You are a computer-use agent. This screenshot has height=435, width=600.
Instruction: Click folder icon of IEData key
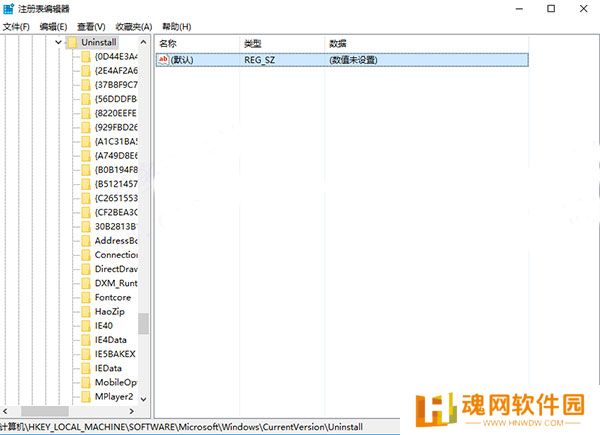coord(86,368)
